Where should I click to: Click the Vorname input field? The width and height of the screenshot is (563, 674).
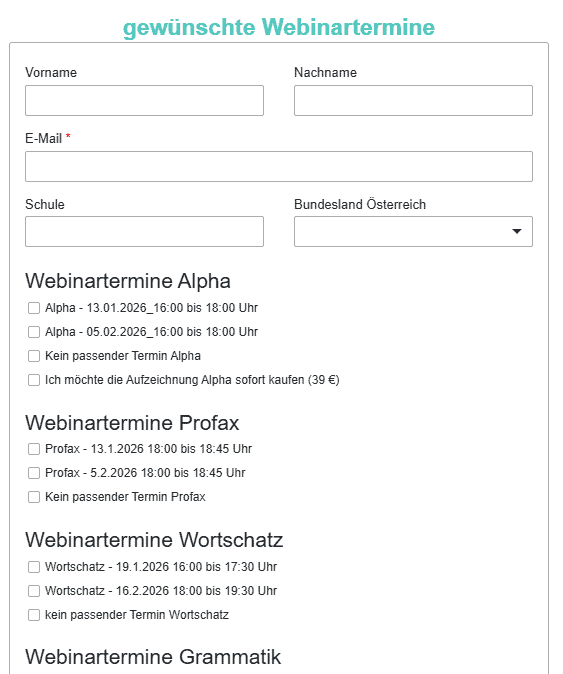(x=144, y=101)
